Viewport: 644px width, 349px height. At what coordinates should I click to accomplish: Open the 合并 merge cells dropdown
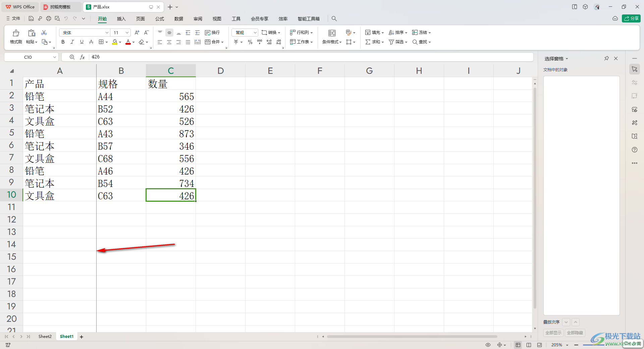coord(214,42)
